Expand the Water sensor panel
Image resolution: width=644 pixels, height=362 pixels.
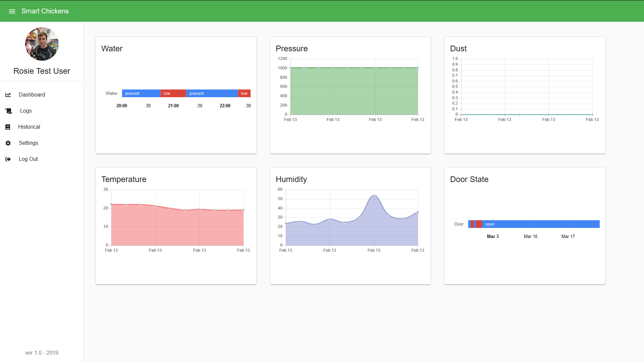click(112, 49)
